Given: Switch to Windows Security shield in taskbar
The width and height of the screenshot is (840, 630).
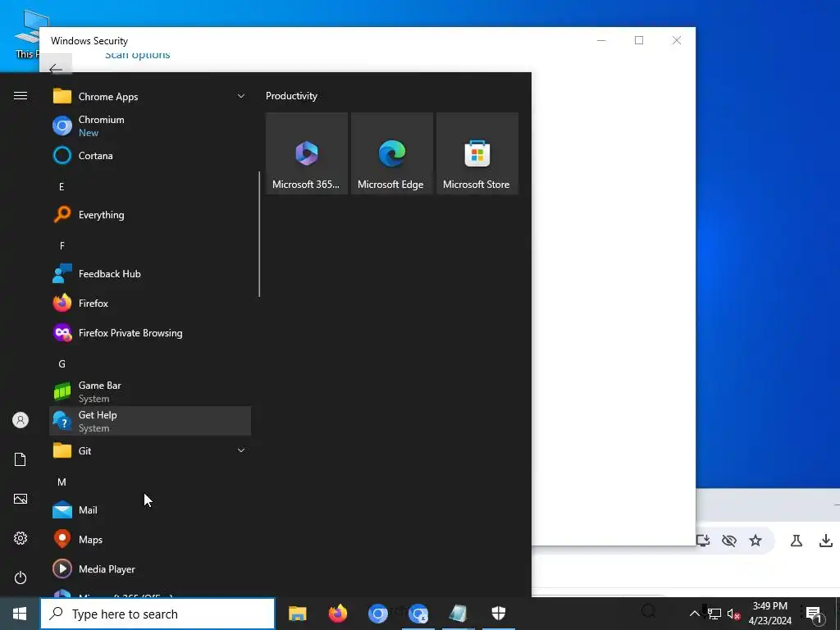Looking at the screenshot, I should [498, 614].
